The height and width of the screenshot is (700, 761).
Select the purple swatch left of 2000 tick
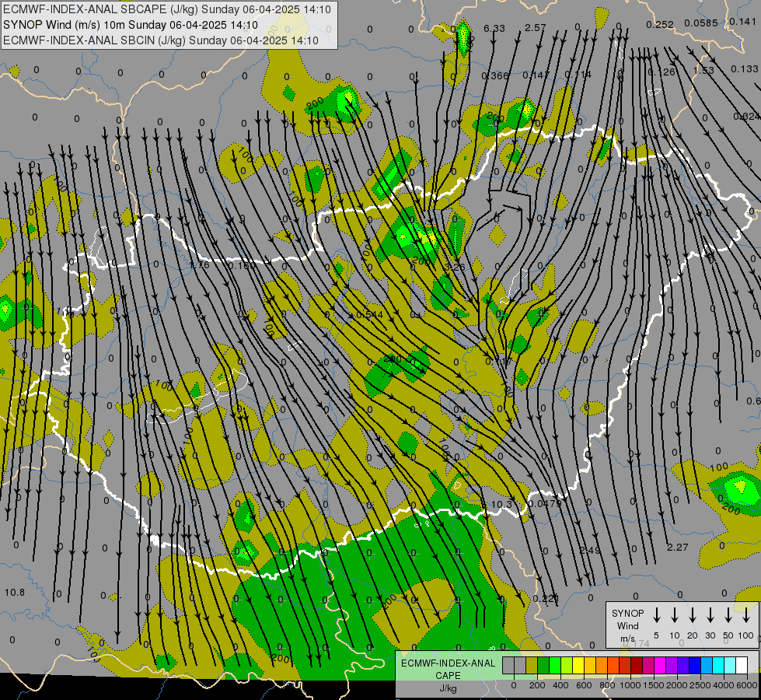pos(672,666)
